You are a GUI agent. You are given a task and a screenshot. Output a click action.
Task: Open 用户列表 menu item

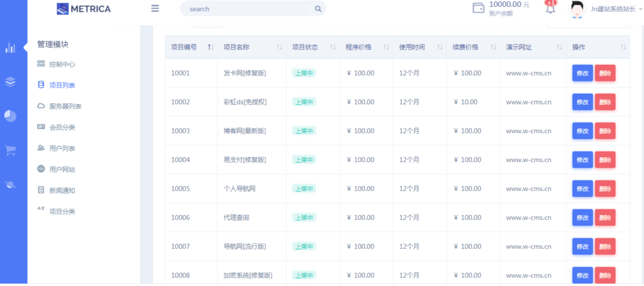coord(62,148)
